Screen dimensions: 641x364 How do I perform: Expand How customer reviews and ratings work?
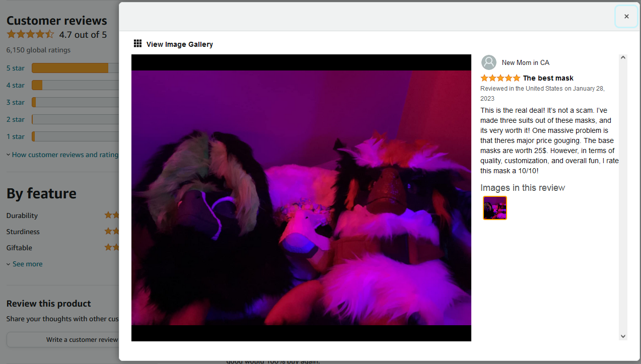click(x=62, y=155)
